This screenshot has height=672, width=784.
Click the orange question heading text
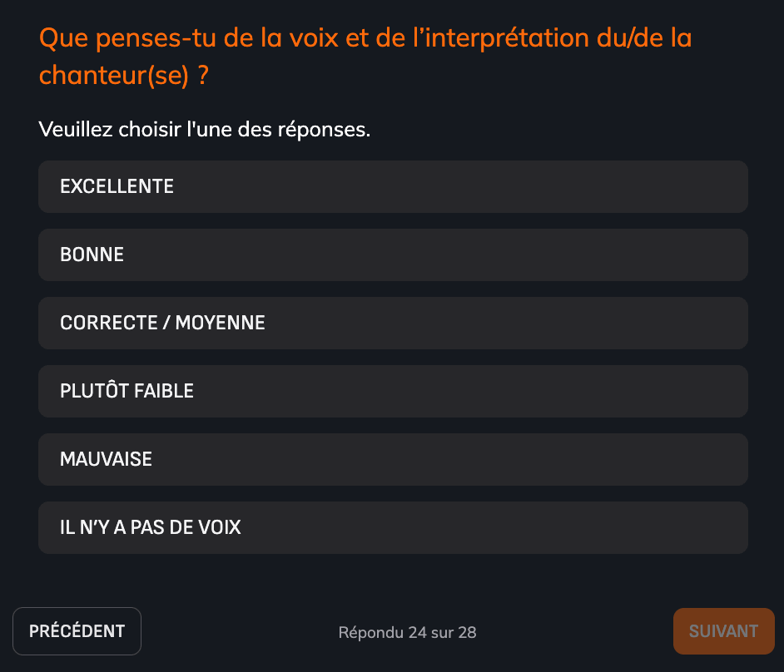[364, 56]
